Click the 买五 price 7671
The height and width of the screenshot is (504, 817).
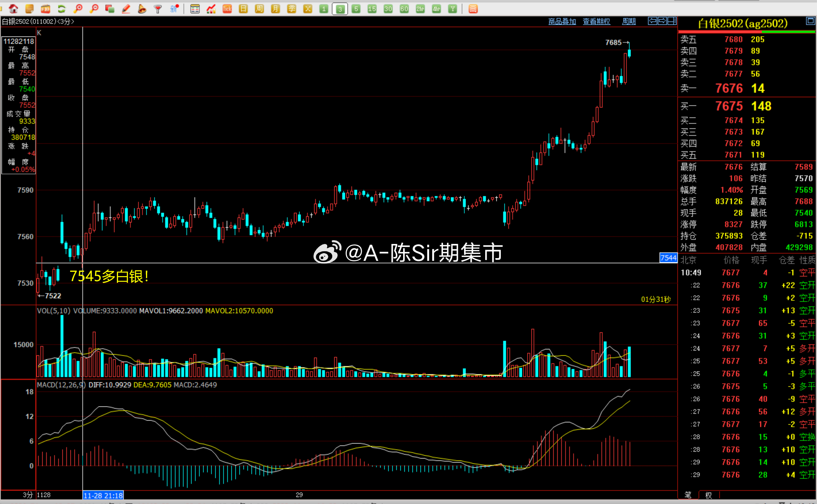point(733,155)
